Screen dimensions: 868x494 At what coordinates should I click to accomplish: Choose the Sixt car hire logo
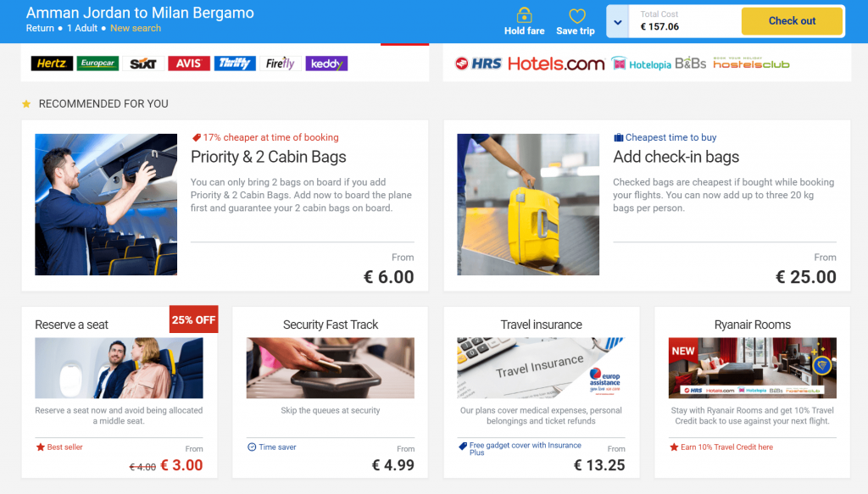(x=143, y=64)
